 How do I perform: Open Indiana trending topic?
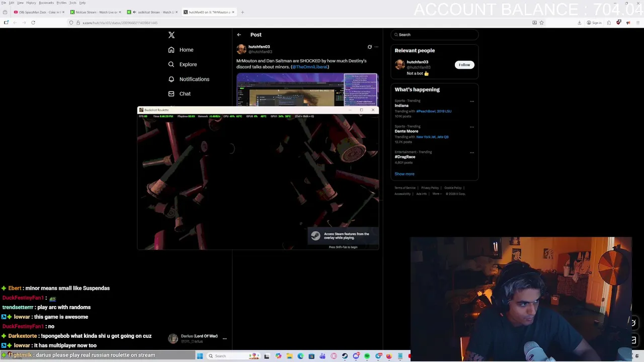click(401, 106)
